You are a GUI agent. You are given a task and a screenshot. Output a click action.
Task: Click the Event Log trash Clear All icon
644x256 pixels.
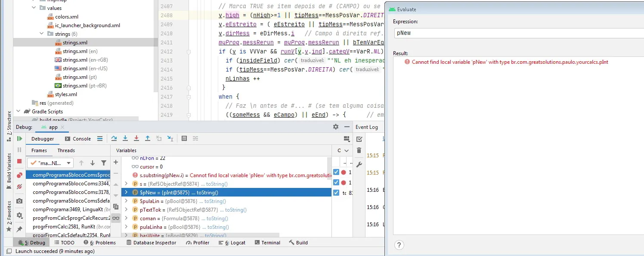359,150
